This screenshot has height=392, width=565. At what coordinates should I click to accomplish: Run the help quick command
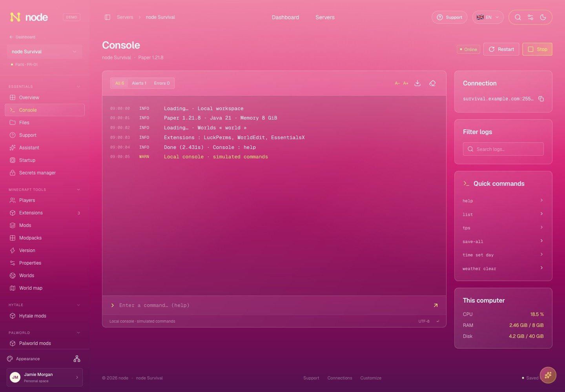503,201
